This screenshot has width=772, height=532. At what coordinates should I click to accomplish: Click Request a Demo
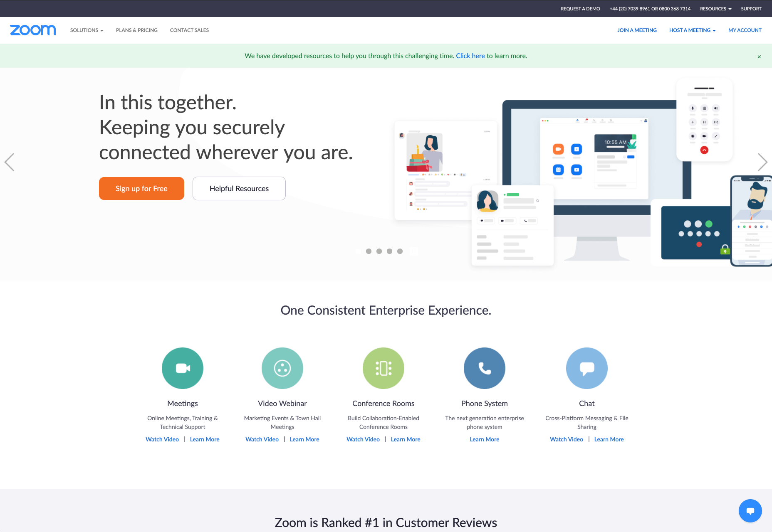580,9
